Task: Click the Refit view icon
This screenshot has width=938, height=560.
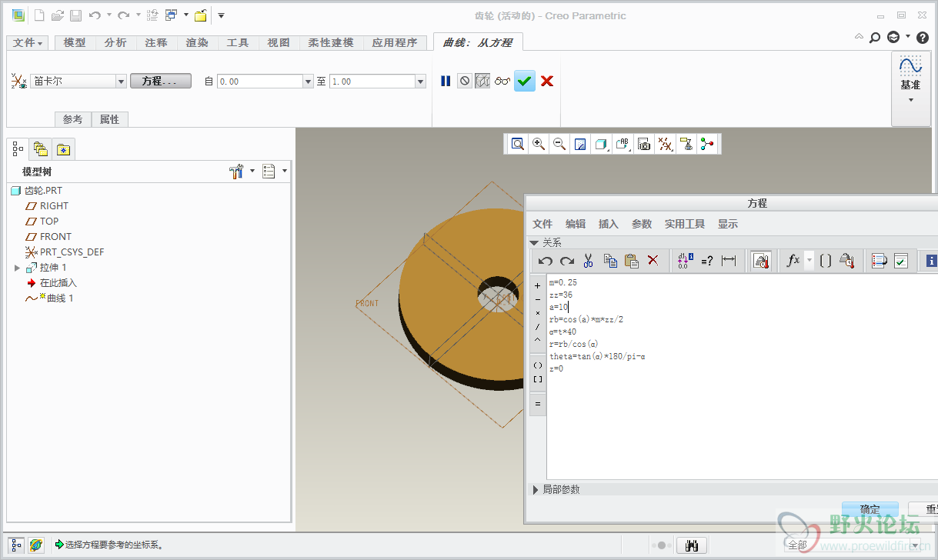Action: [518, 144]
